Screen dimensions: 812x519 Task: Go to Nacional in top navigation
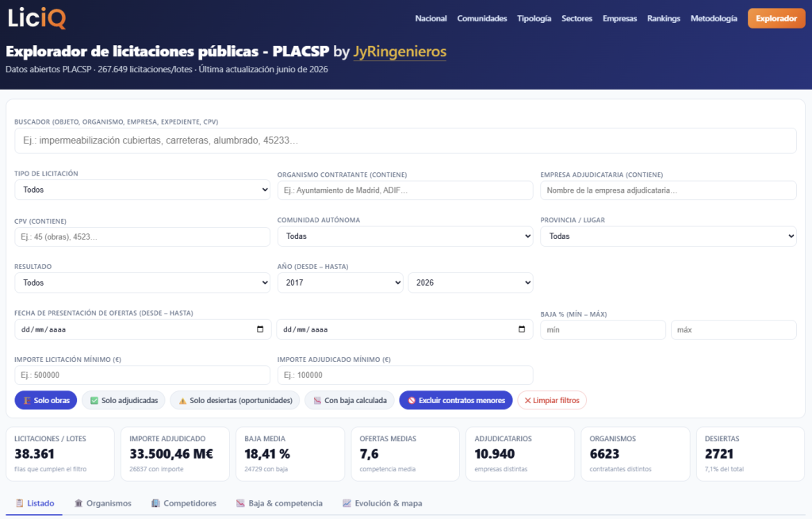point(431,19)
